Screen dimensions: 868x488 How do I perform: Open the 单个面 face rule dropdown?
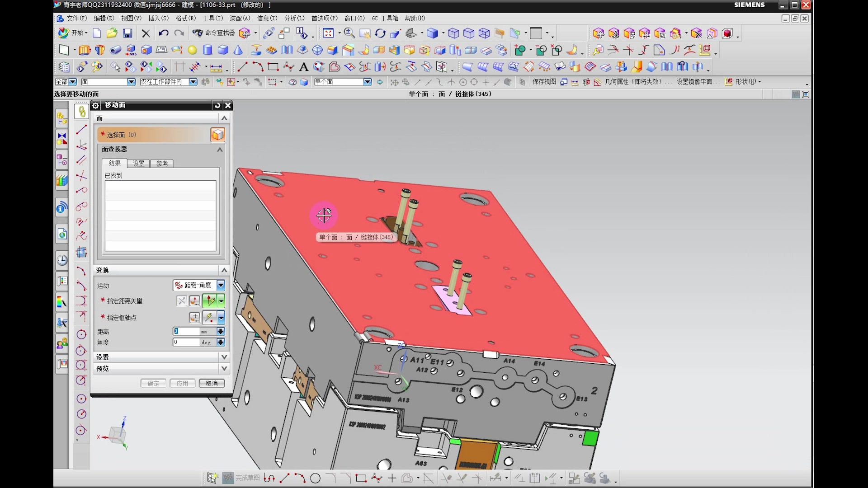click(x=368, y=82)
